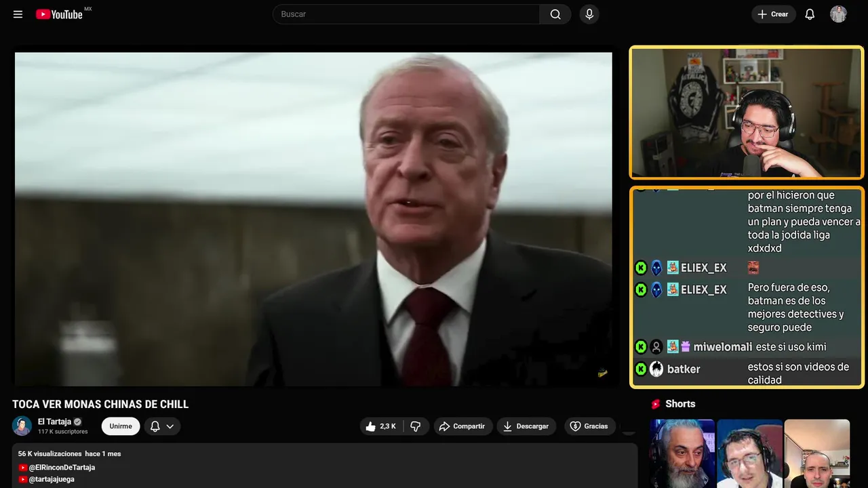Click the Descargar download button
The image size is (868, 488).
pos(526,426)
